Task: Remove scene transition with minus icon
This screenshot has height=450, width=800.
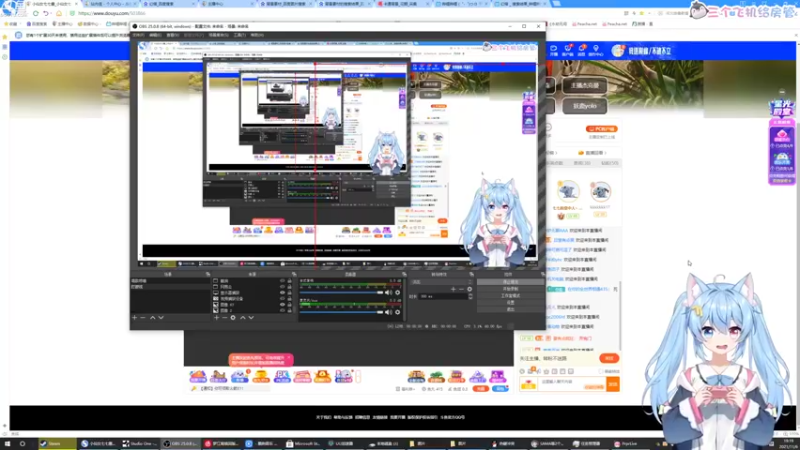Action: [461, 289]
